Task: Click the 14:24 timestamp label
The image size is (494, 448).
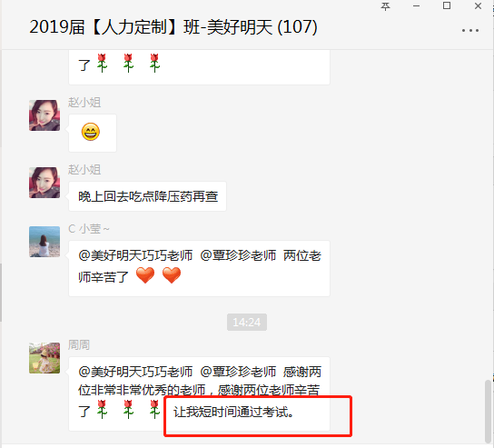Action: 247,323
